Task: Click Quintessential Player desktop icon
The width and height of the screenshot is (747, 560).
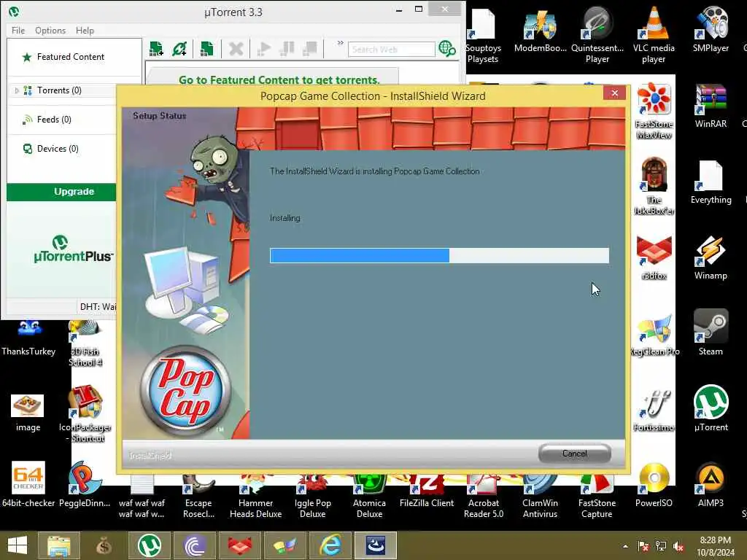Action: 597,34
